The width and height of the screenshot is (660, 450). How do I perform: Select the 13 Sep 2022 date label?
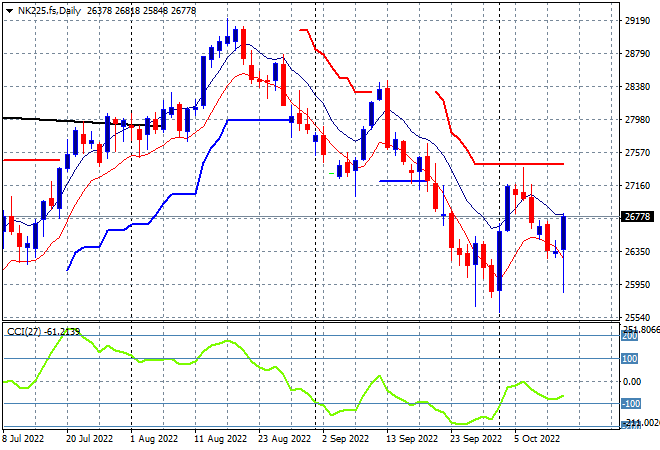(x=412, y=439)
